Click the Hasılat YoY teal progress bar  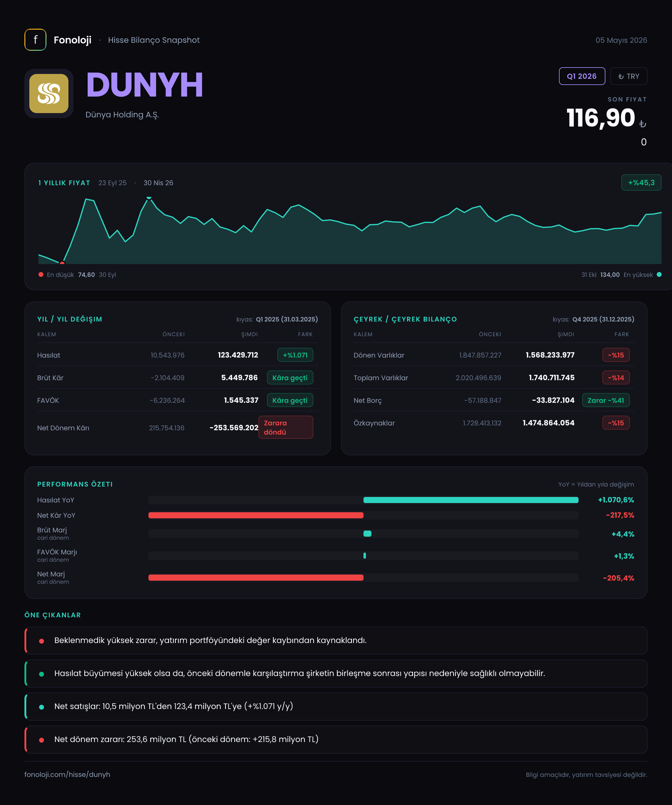click(x=471, y=500)
